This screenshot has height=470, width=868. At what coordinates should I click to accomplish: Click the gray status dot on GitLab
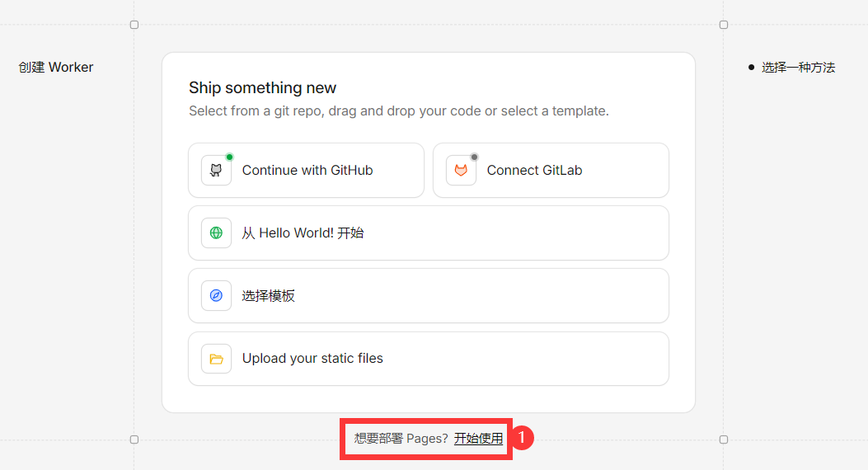point(474,157)
